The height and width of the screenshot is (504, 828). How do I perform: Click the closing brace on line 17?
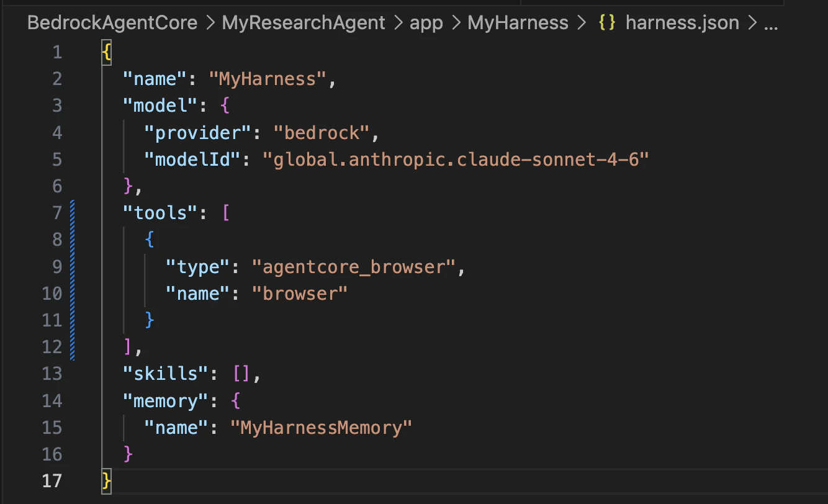point(107,480)
